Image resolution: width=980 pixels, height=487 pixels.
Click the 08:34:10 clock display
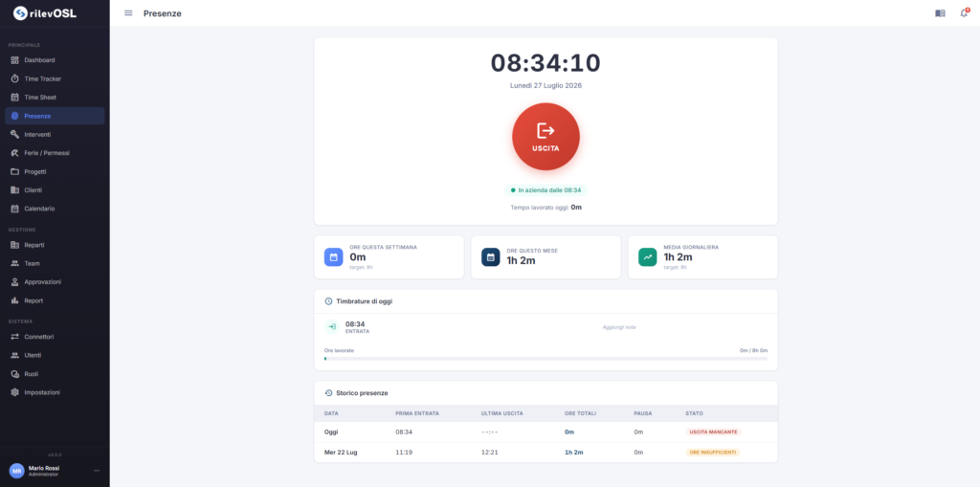(x=546, y=63)
